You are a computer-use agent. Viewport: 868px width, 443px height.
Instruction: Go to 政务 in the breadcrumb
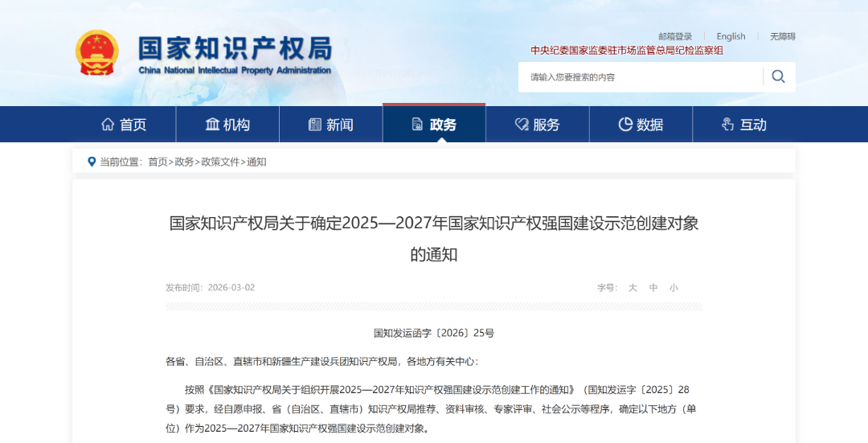pos(184,162)
